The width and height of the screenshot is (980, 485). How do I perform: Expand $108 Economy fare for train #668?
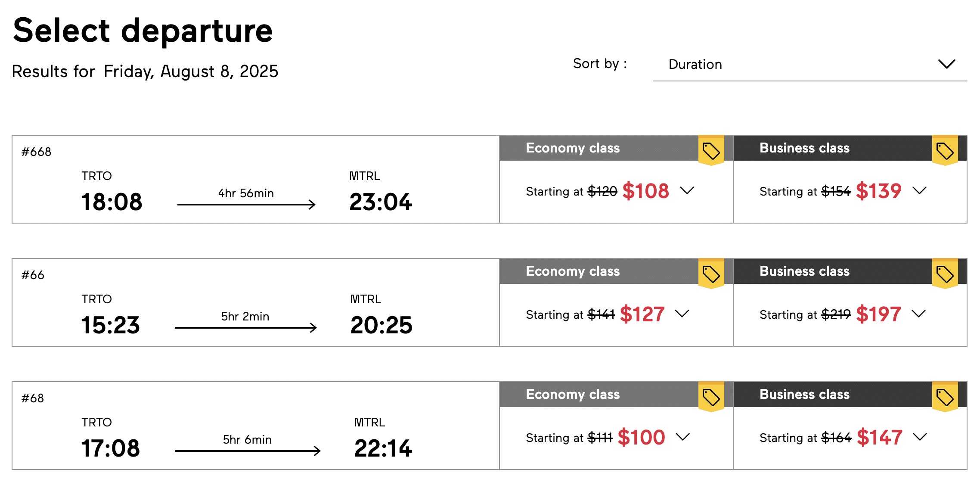(x=687, y=190)
